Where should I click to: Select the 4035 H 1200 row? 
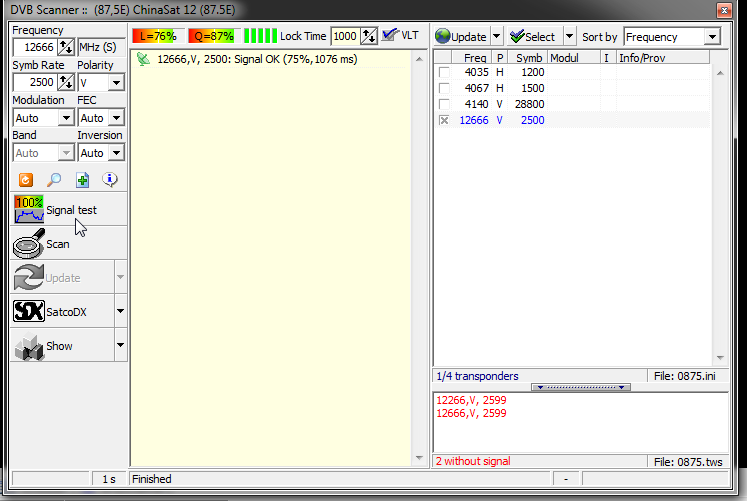[572, 72]
